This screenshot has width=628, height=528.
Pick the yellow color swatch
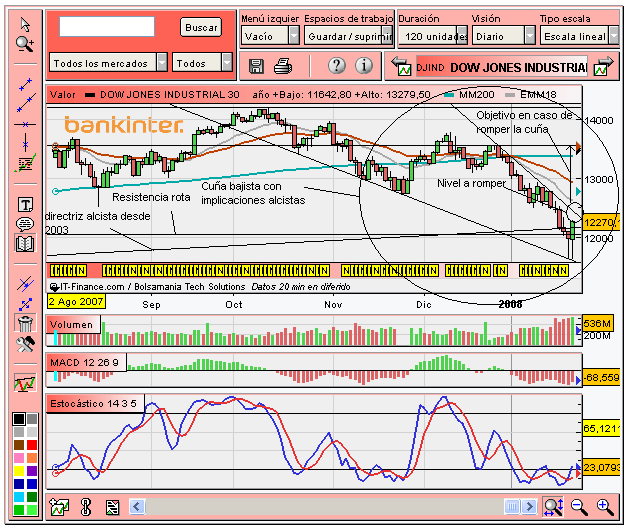click(x=18, y=471)
